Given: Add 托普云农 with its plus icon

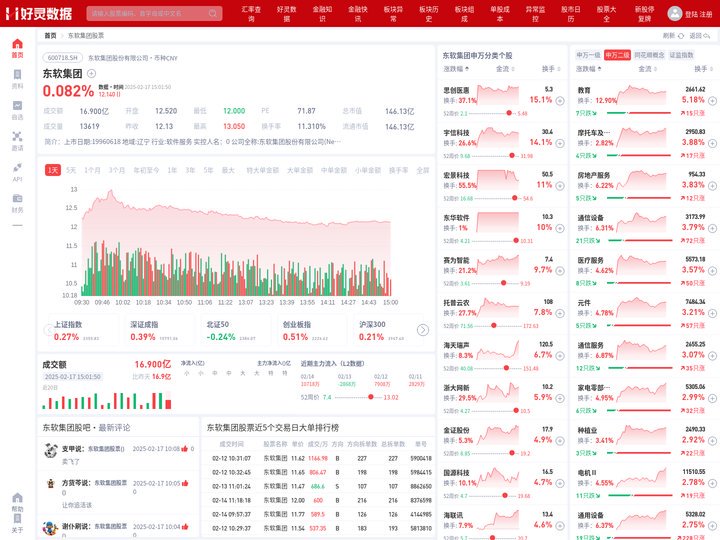Looking at the screenshot, I should 560,313.
